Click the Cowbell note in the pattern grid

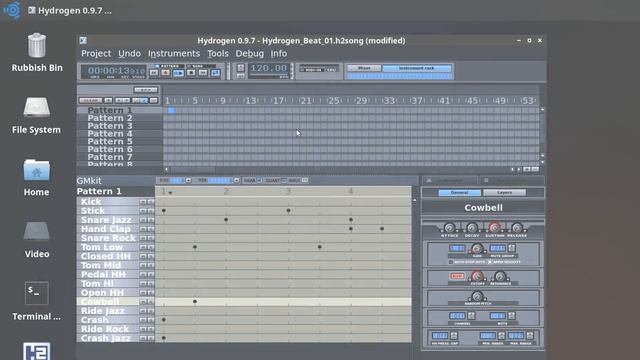(x=195, y=302)
